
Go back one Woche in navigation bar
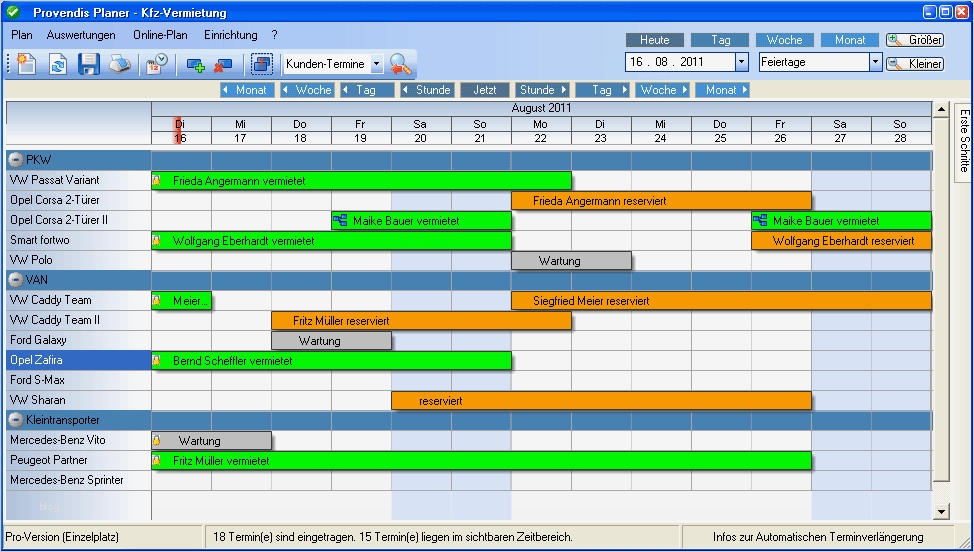point(307,90)
